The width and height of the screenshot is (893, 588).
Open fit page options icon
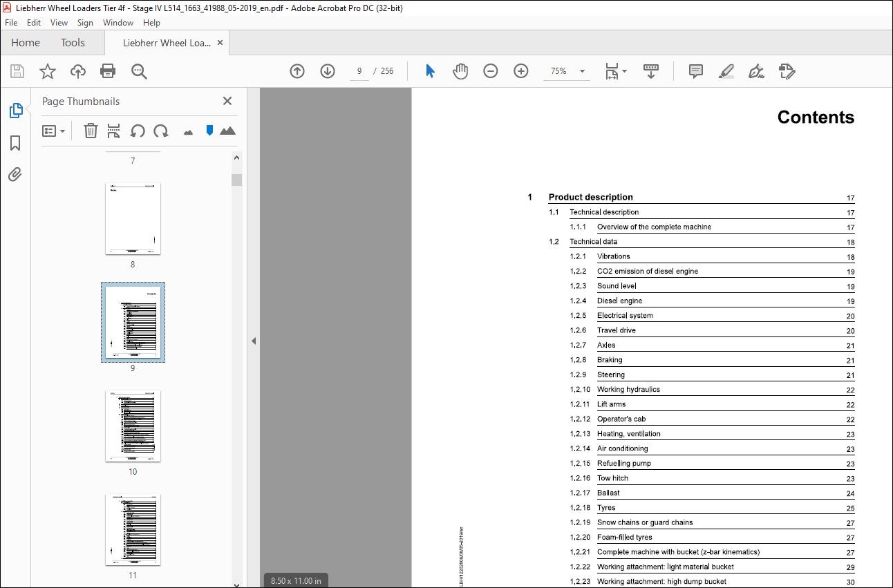pos(612,71)
